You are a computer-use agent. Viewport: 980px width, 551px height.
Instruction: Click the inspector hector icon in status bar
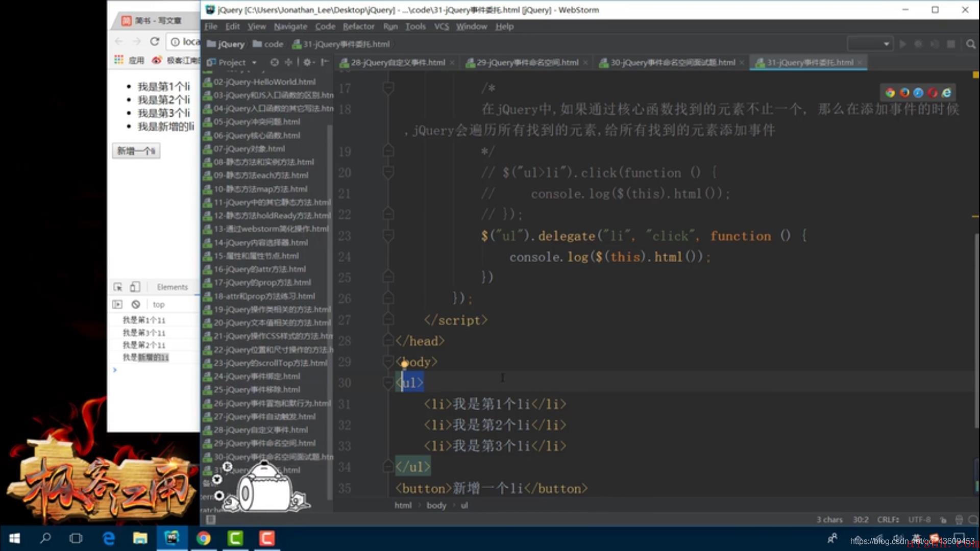[x=959, y=520]
